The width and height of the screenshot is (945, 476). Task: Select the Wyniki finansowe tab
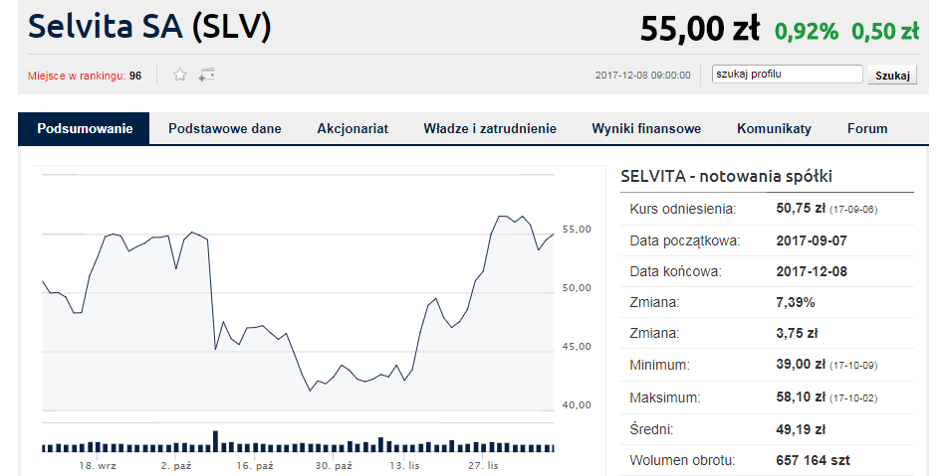pyautogui.click(x=646, y=129)
